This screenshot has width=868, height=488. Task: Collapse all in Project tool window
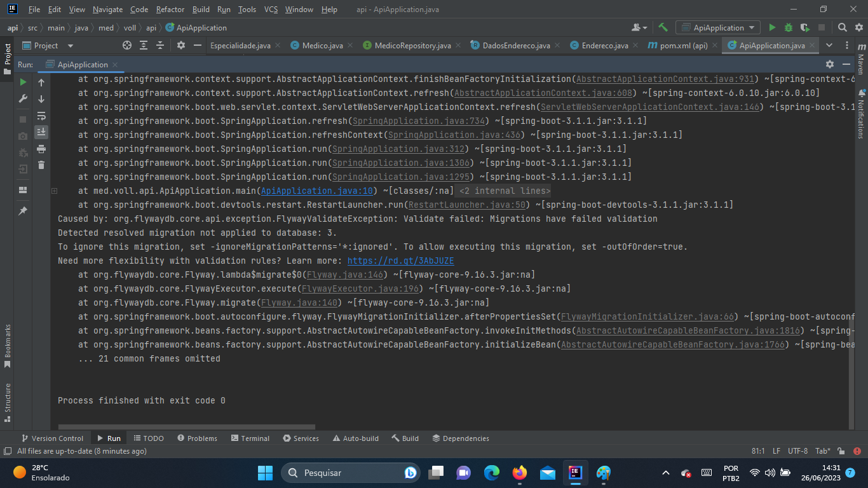160,45
